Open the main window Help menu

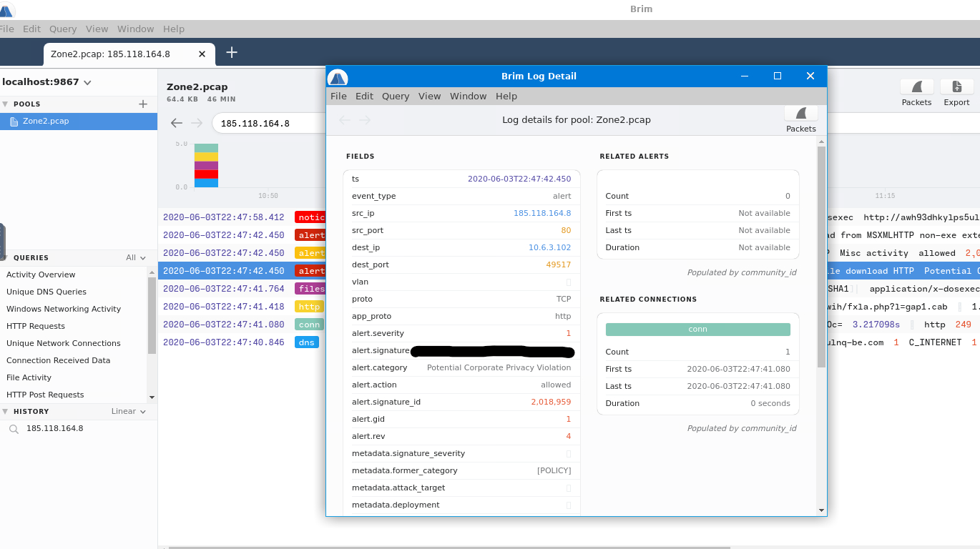[x=174, y=29]
